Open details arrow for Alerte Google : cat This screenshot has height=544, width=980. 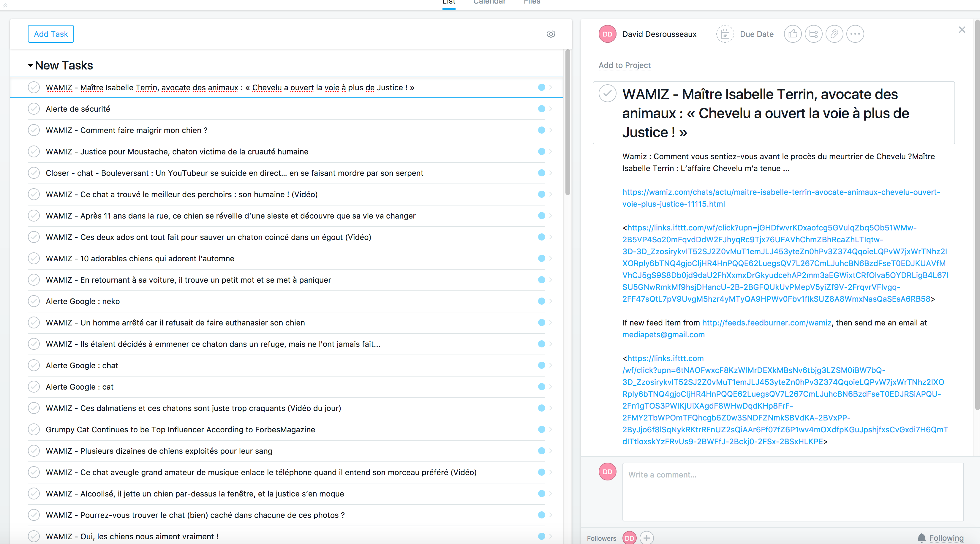tap(551, 387)
